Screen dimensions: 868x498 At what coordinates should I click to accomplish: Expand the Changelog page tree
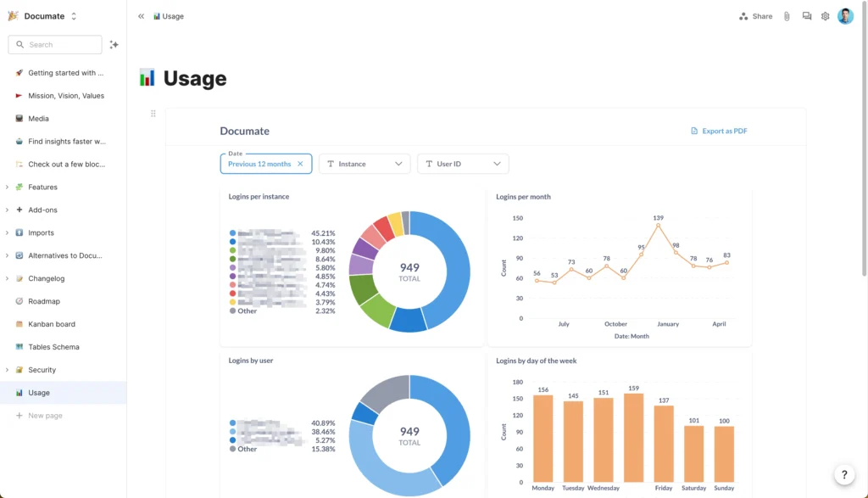[x=7, y=278]
